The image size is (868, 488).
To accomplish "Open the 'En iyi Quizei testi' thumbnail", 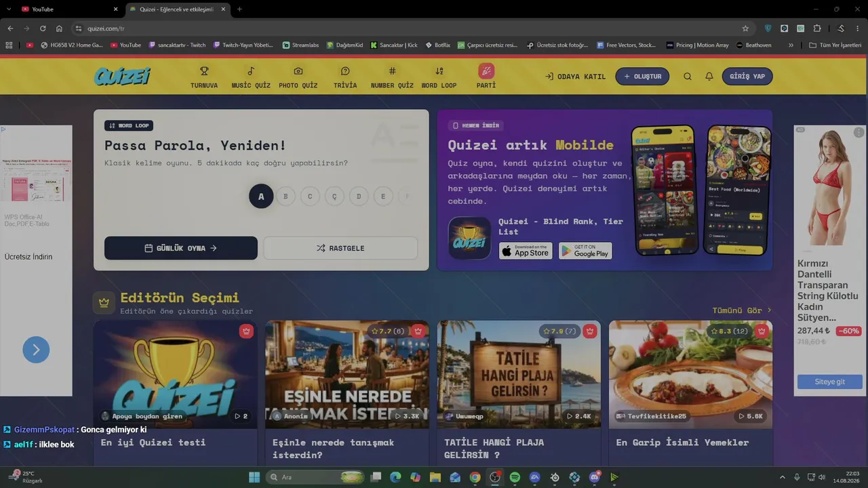I will coord(176,374).
